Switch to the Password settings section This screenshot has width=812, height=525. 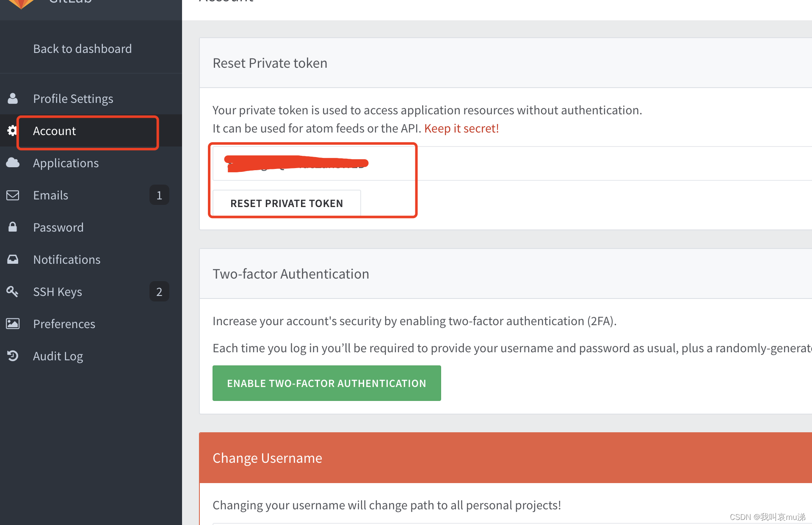click(58, 227)
